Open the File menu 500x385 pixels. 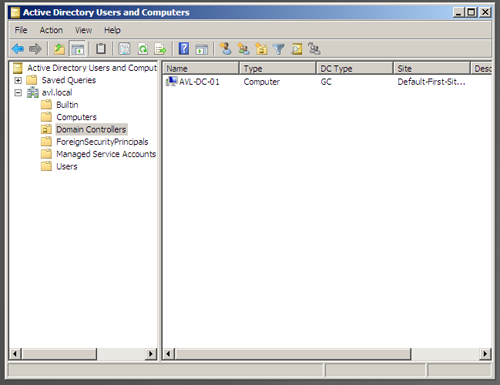(x=21, y=30)
